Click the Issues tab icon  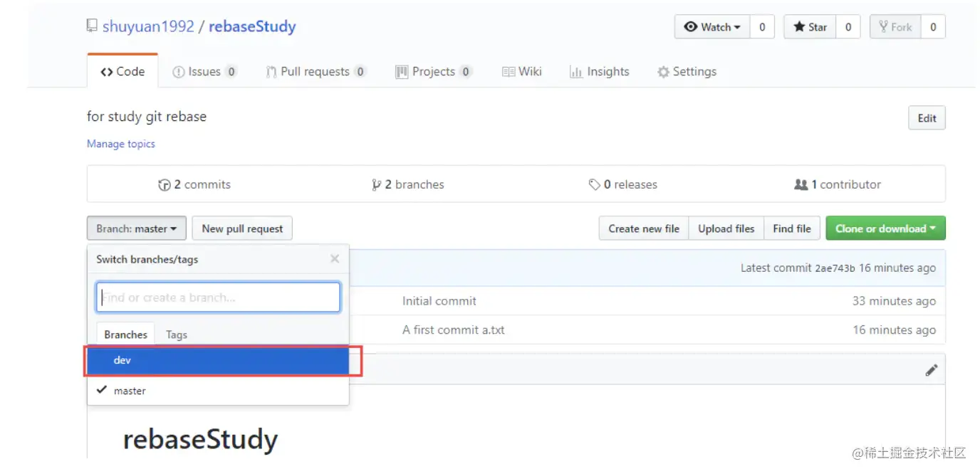(x=179, y=72)
